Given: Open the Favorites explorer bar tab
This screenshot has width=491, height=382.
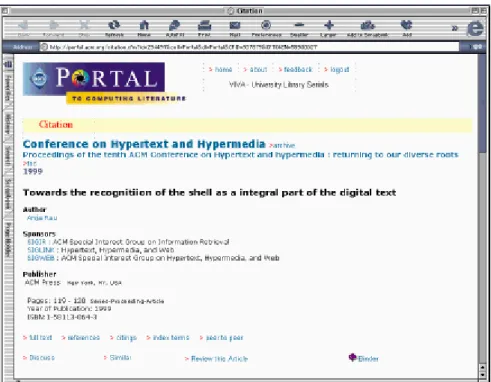Looking at the screenshot, I should click(x=8, y=88).
